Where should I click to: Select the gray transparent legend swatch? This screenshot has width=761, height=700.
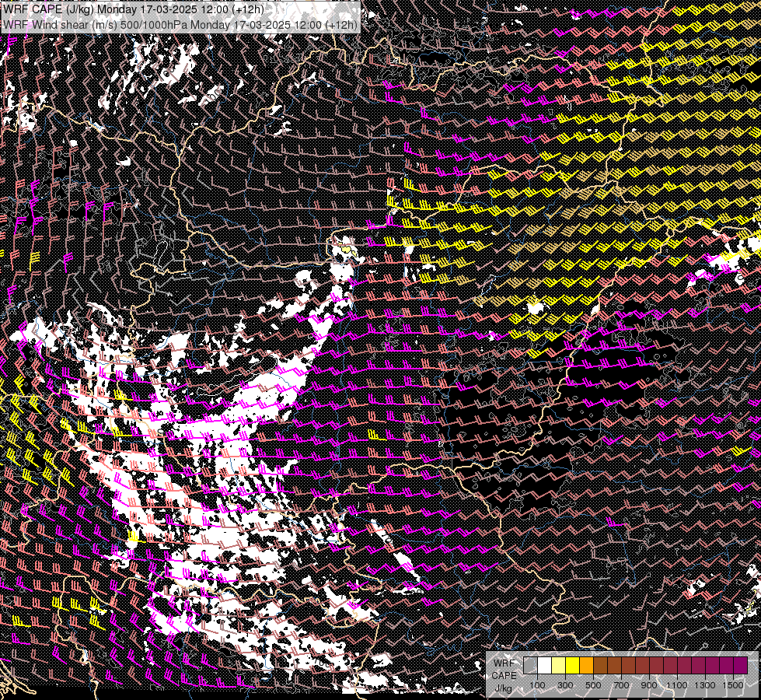[530, 665]
